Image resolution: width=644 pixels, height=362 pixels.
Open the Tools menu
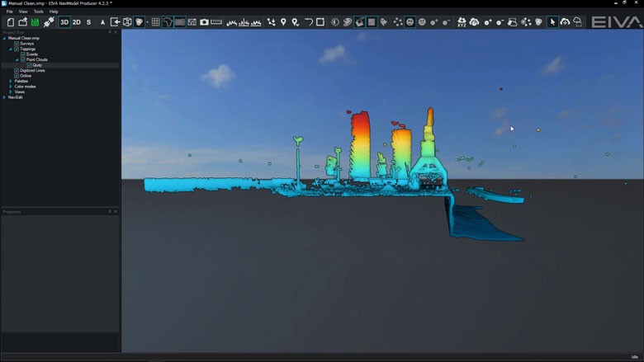pos(38,12)
